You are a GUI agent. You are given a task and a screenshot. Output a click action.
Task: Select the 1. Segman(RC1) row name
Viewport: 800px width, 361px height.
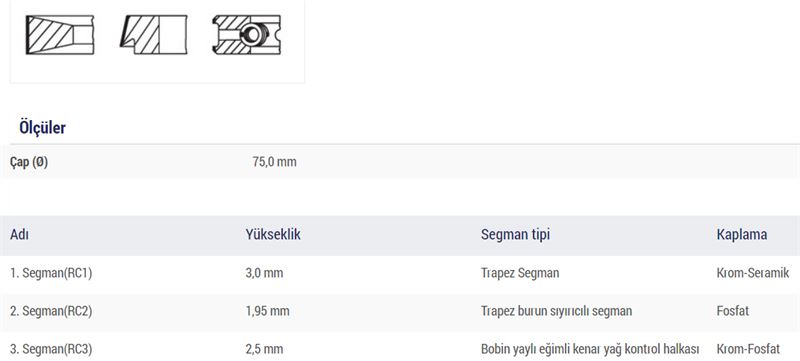tap(51, 273)
